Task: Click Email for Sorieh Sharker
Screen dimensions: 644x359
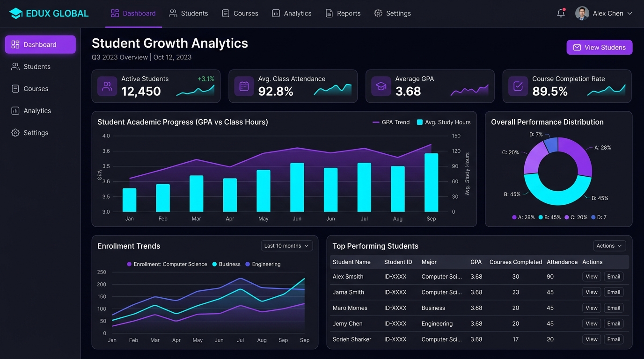Action: [x=614, y=339]
